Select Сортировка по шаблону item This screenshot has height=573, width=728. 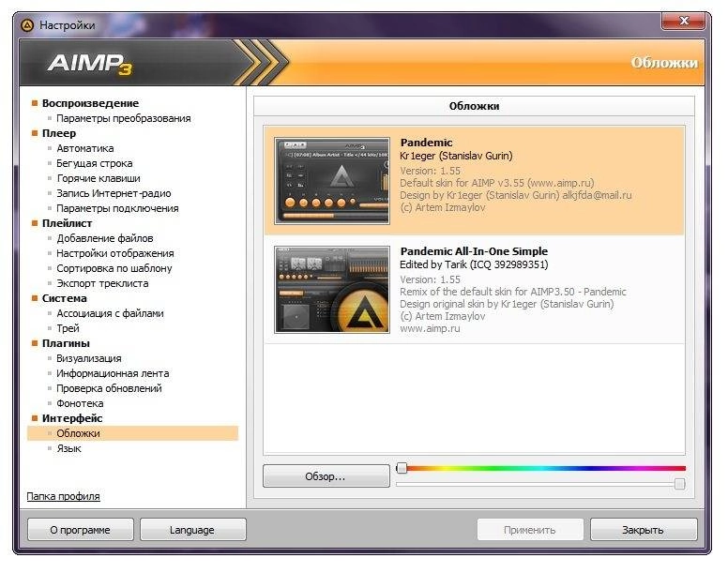[x=114, y=268]
